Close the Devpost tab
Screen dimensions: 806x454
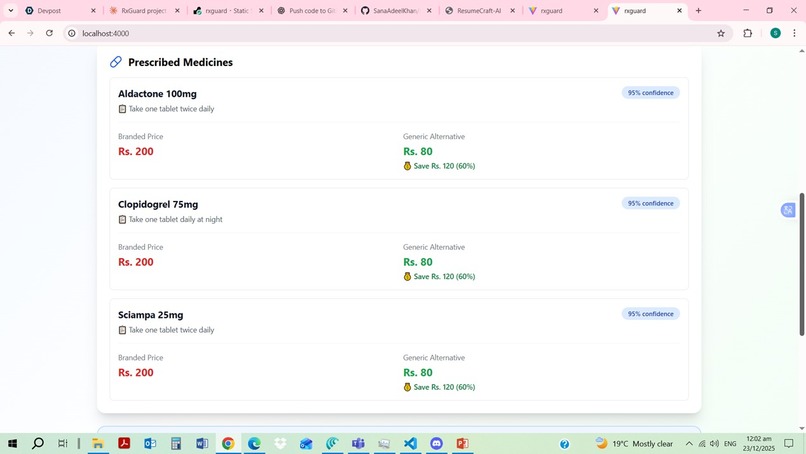[93, 10]
